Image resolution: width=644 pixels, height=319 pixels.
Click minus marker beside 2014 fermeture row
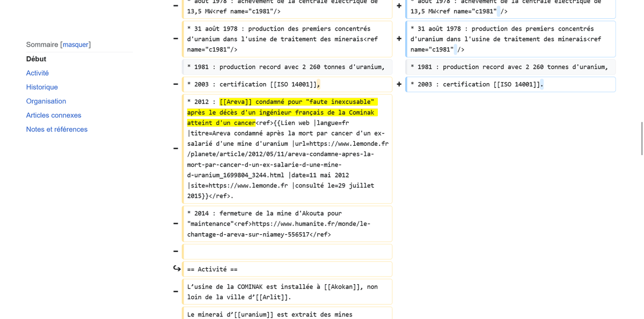point(175,224)
